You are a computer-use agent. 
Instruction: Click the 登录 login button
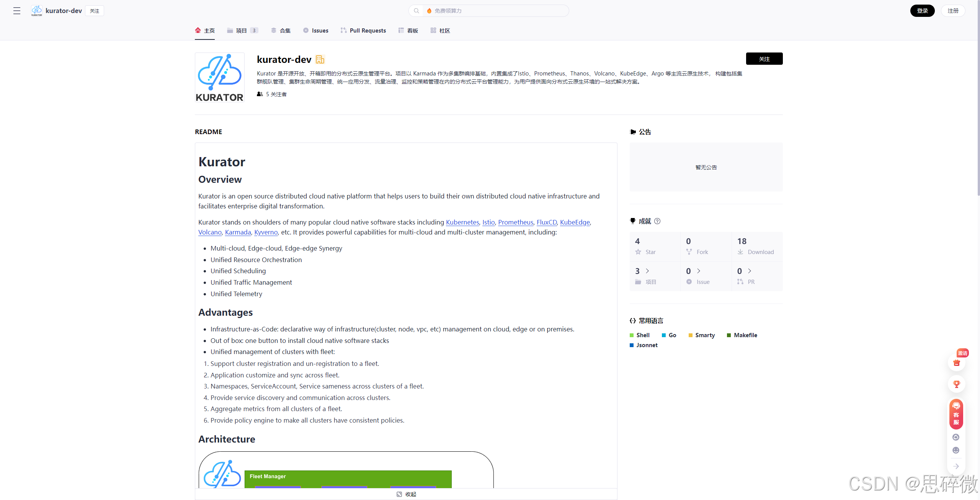922,11
